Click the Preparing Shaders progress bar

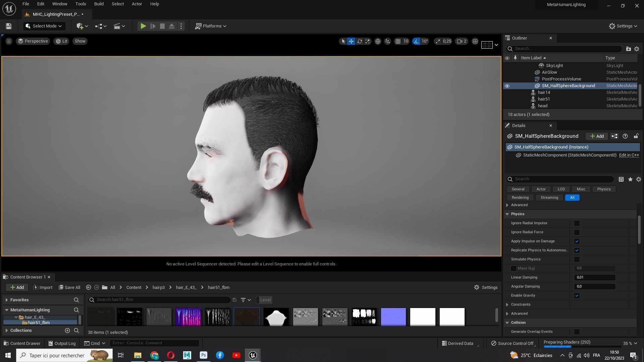pos(582,347)
